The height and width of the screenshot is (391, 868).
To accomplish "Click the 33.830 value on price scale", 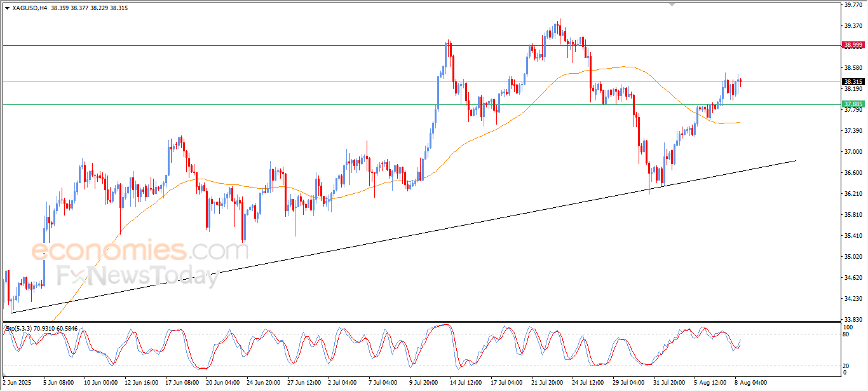I will pos(853,319).
